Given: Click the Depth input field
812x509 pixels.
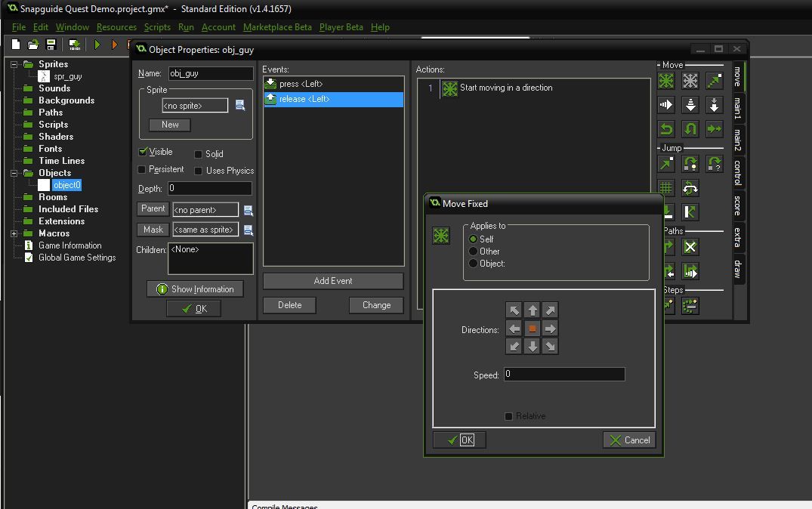Looking at the screenshot, I should [210, 189].
